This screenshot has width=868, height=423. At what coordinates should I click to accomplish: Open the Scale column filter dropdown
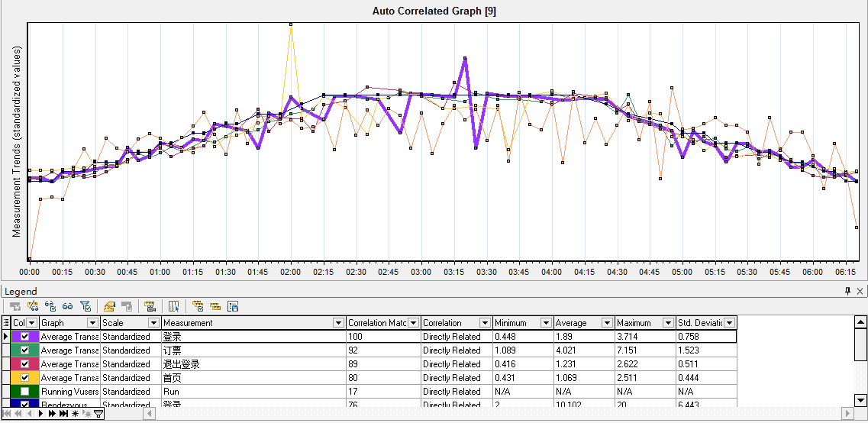coord(153,322)
